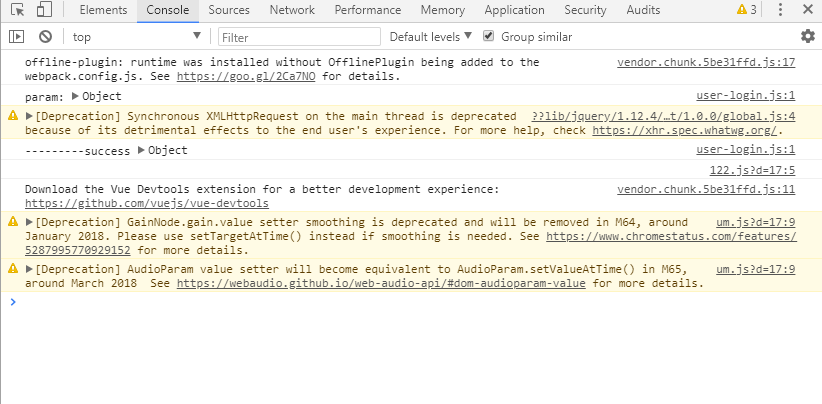Toggle the Group similar checkbox
The height and width of the screenshot is (404, 822).
tap(489, 36)
